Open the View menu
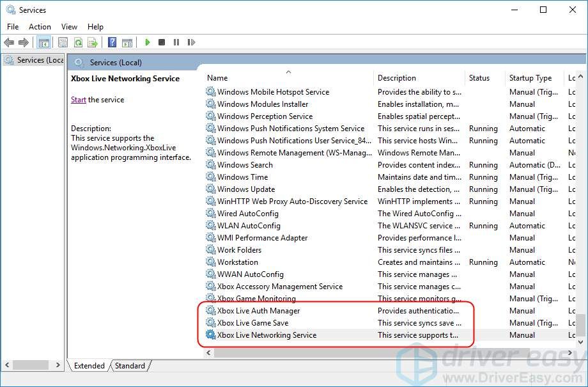Image resolution: width=588 pixels, height=387 pixels. [69, 27]
